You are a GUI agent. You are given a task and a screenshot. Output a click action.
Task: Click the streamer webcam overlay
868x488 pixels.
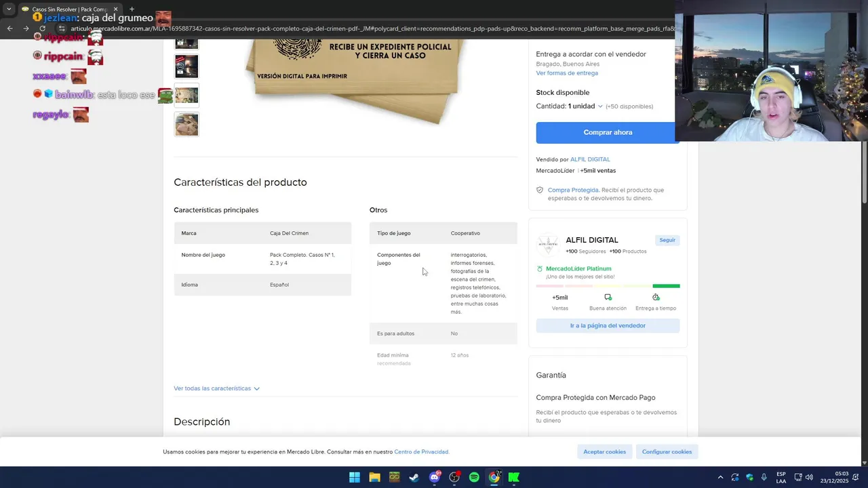[771, 70]
